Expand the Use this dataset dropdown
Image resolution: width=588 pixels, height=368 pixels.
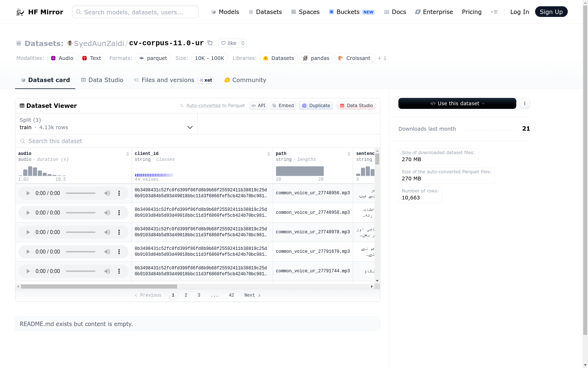click(x=457, y=103)
